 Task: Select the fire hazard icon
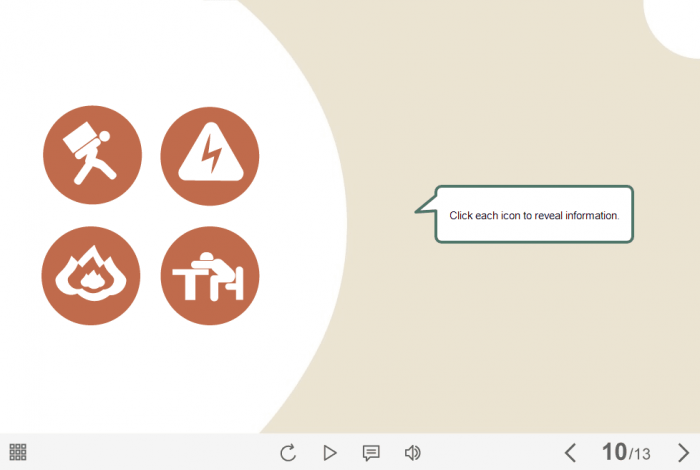[91, 275]
